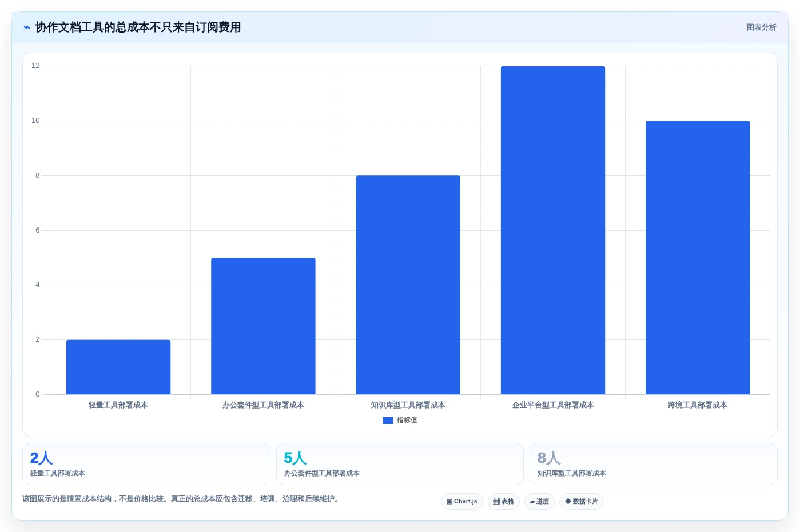Image resolution: width=800 pixels, height=532 pixels.
Task: Select the 知识库型工具部署成本 bar
Action: 408,285
